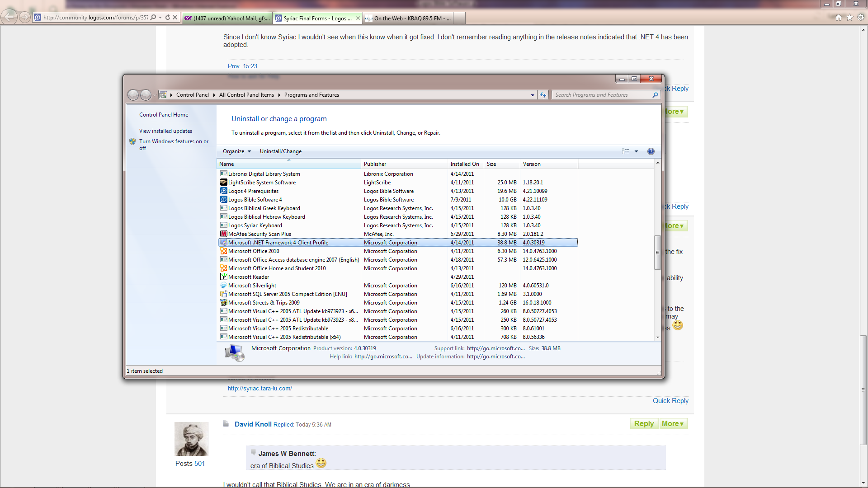The image size is (868, 488).
Task: Select the Logos Syriac Keyboard row
Action: coord(398,225)
